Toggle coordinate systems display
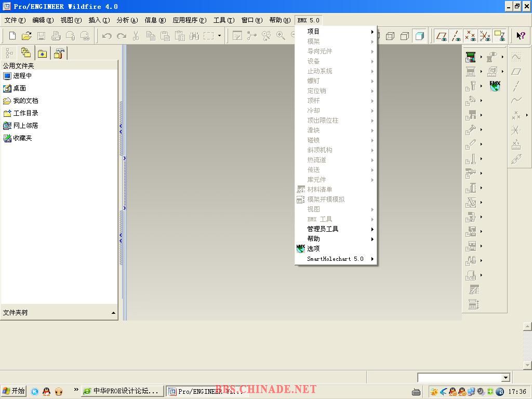532x399 pixels. [x=485, y=36]
